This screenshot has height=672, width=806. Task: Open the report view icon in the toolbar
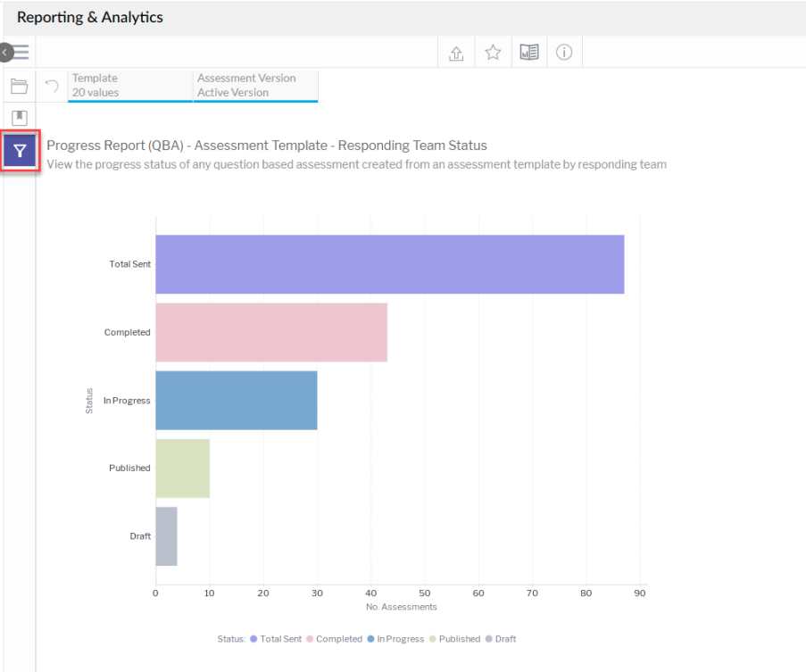point(528,52)
